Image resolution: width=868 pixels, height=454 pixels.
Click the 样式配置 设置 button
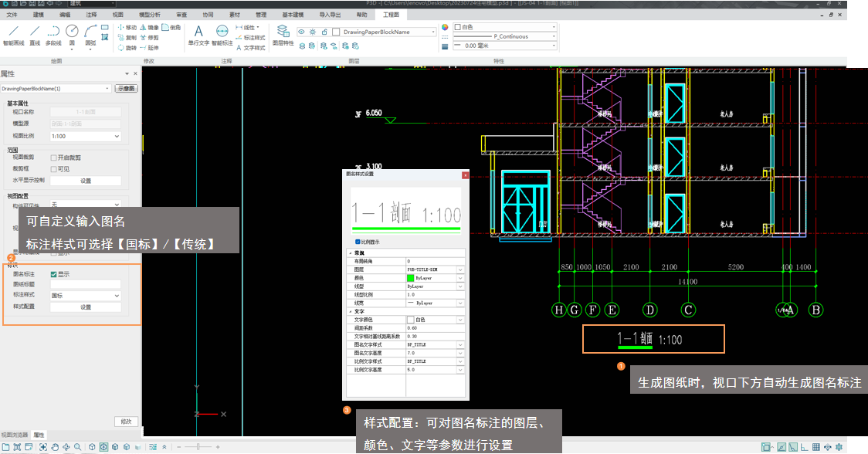click(x=86, y=307)
